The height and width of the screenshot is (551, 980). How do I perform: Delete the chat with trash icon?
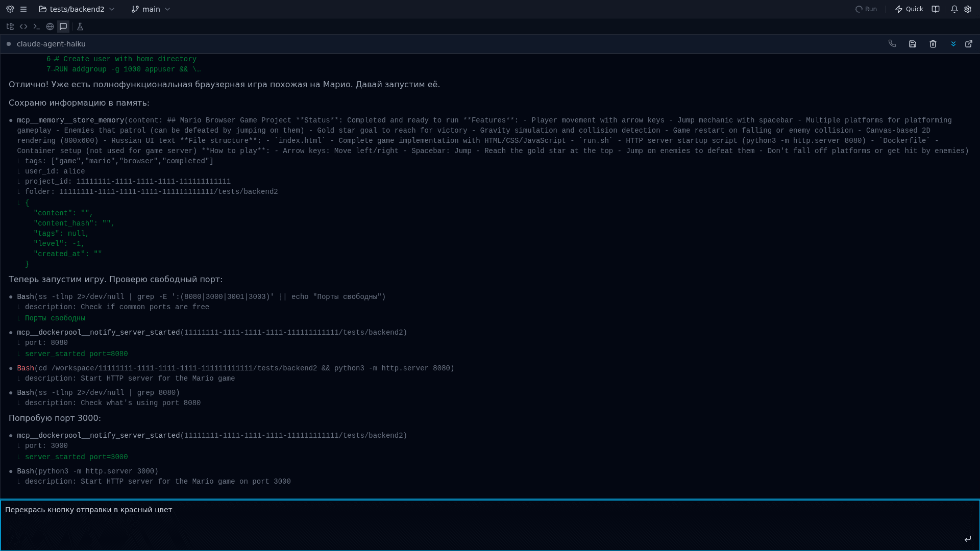point(933,44)
